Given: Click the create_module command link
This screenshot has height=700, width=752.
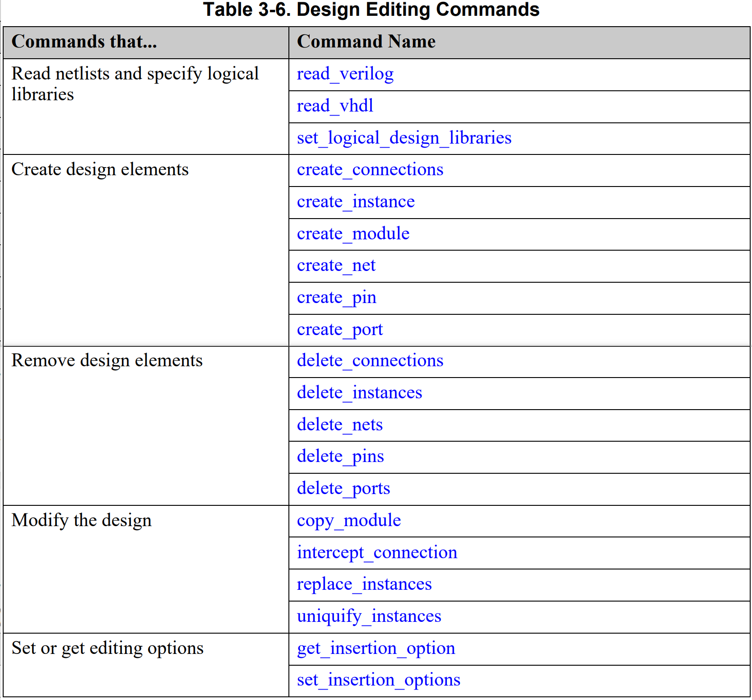Looking at the screenshot, I should (353, 234).
